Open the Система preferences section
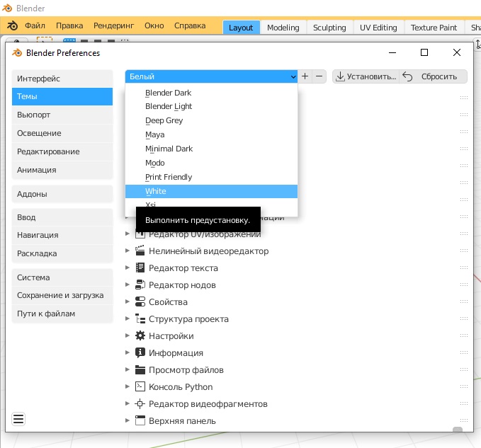 coord(62,277)
